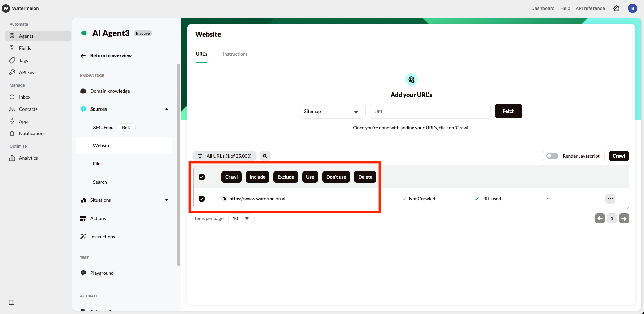
Task: Enable the Render Javascript toggle
Action: 551,156
